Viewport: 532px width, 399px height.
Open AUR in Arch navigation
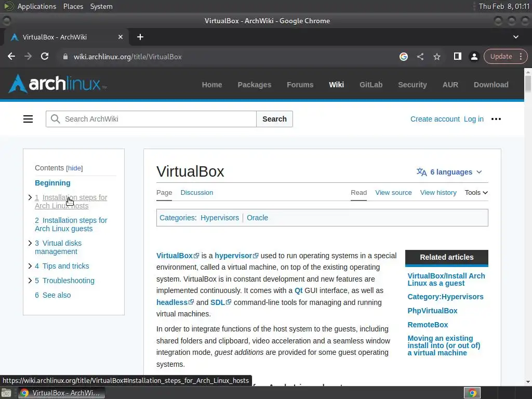(450, 85)
